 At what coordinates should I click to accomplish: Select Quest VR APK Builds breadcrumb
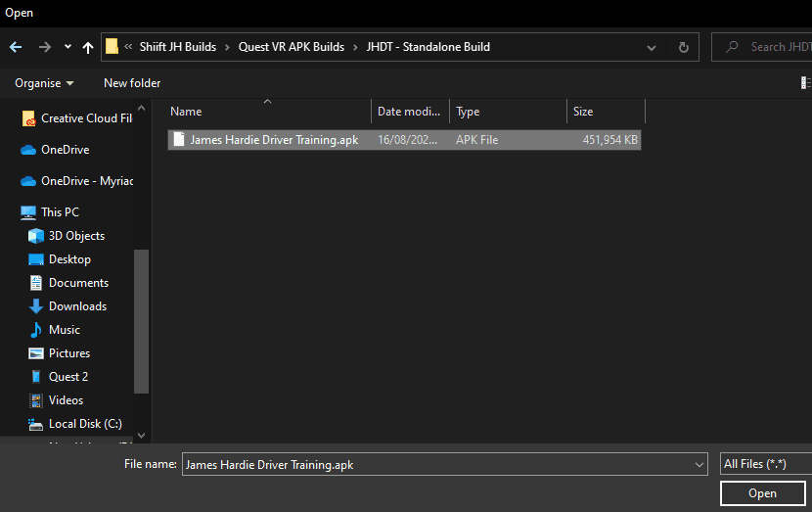[291, 47]
